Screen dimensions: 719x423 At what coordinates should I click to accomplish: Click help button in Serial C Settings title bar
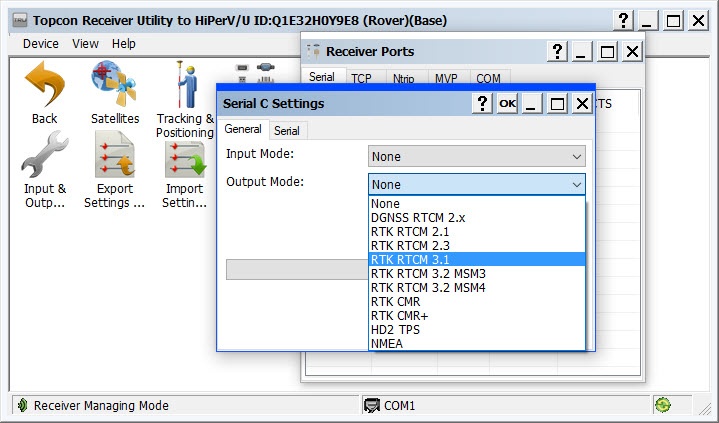point(482,104)
